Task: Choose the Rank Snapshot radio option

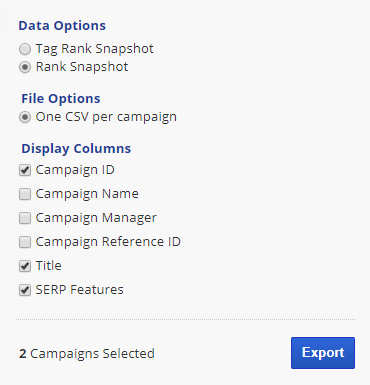Action: [x=25, y=67]
